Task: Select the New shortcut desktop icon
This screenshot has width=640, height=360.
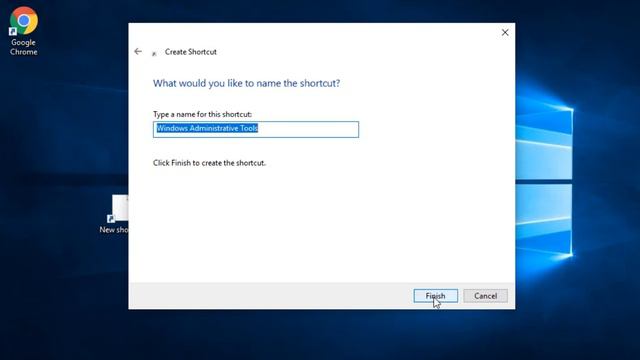Action: [x=114, y=215]
